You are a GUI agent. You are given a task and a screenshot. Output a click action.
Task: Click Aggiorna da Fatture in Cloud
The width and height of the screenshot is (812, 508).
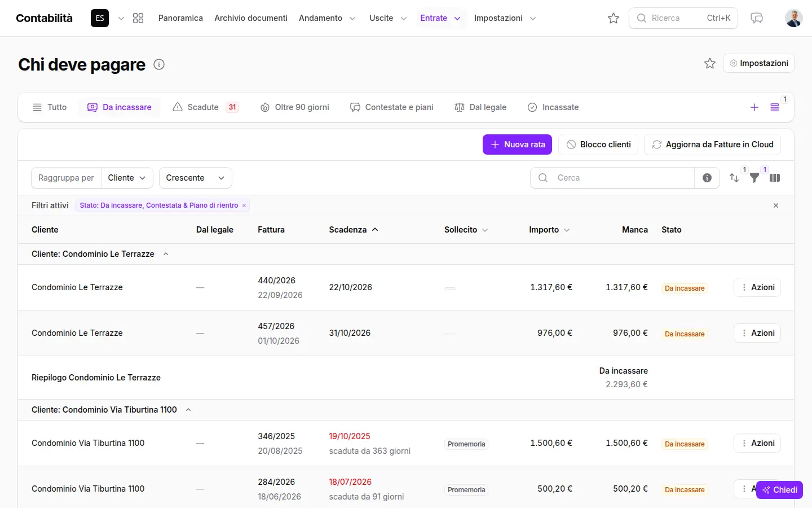(713, 144)
